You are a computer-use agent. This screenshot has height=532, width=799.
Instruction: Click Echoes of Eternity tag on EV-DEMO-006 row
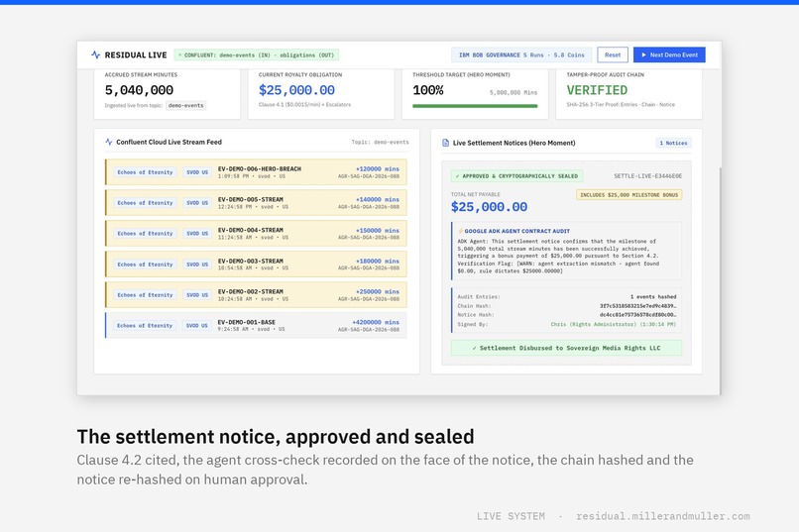pos(145,172)
